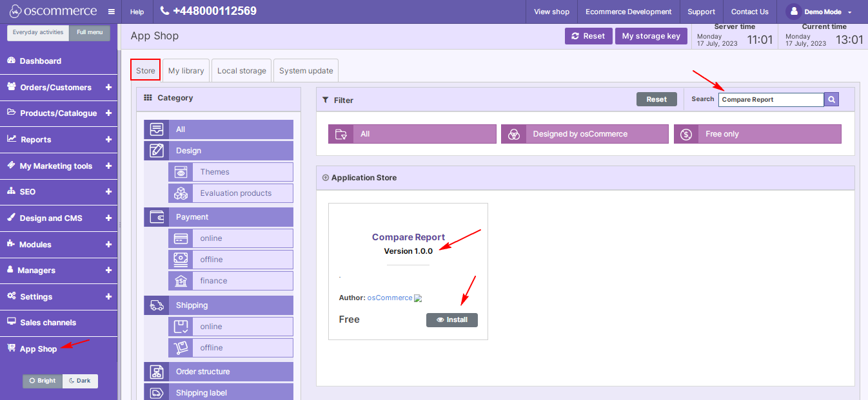Switch to My library tab
The height and width of the screenshot is (400, 868).
(x=186, y=71)
